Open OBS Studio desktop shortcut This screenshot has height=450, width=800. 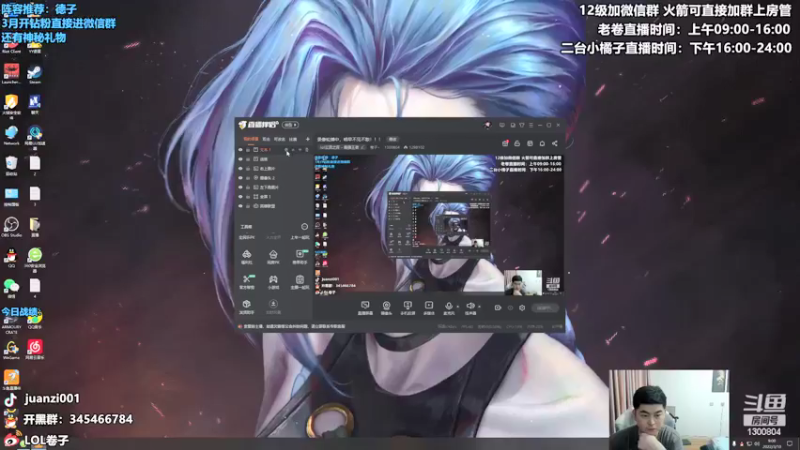11,227
